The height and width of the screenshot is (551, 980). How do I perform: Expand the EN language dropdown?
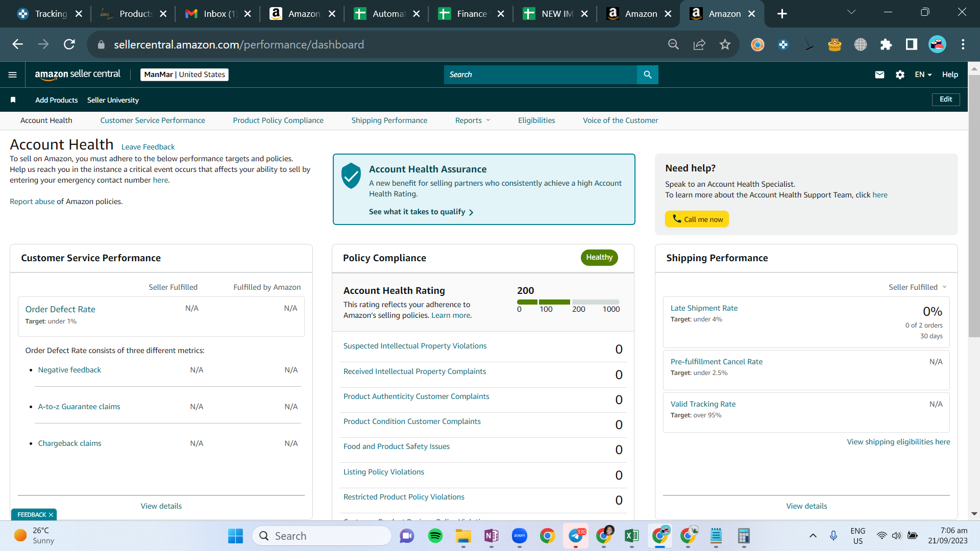point(923,74)
